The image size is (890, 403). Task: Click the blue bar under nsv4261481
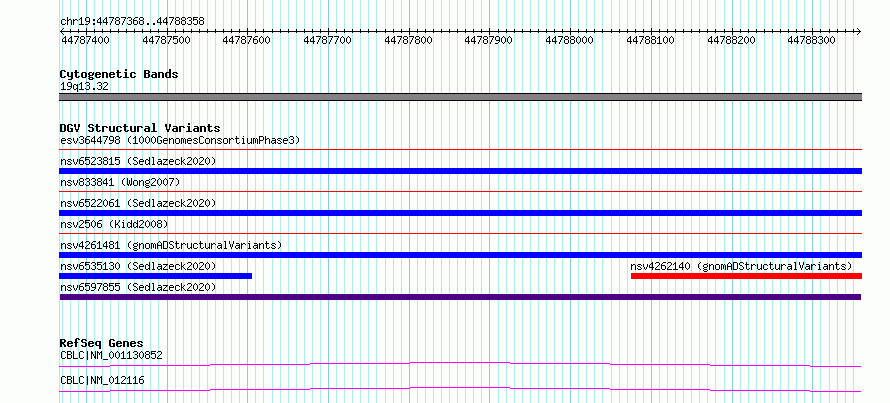coord(460,255)
